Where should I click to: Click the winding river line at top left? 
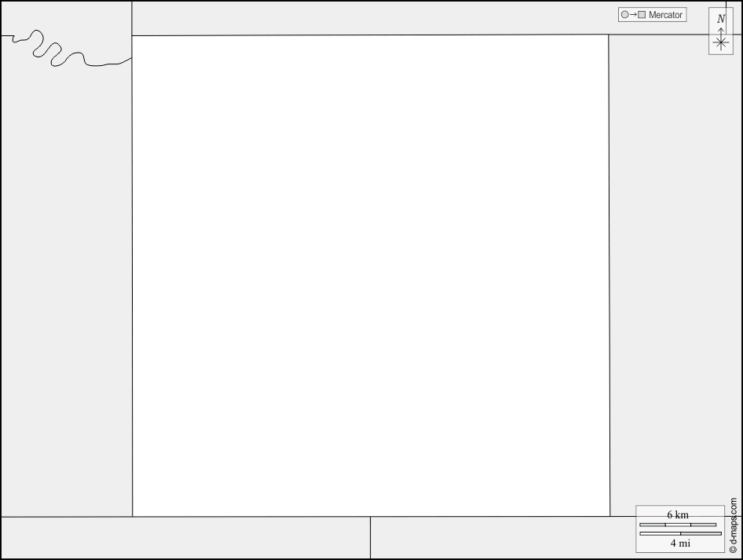[x=65, y=49]
